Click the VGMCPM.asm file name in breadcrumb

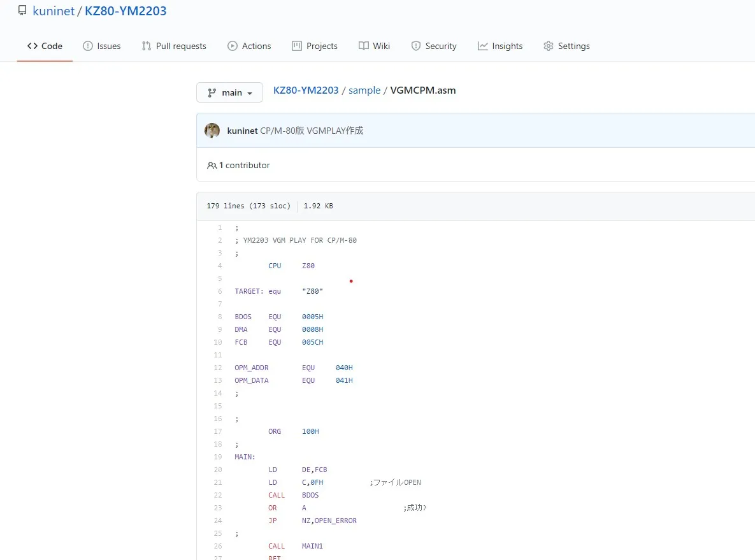[423, 90]
